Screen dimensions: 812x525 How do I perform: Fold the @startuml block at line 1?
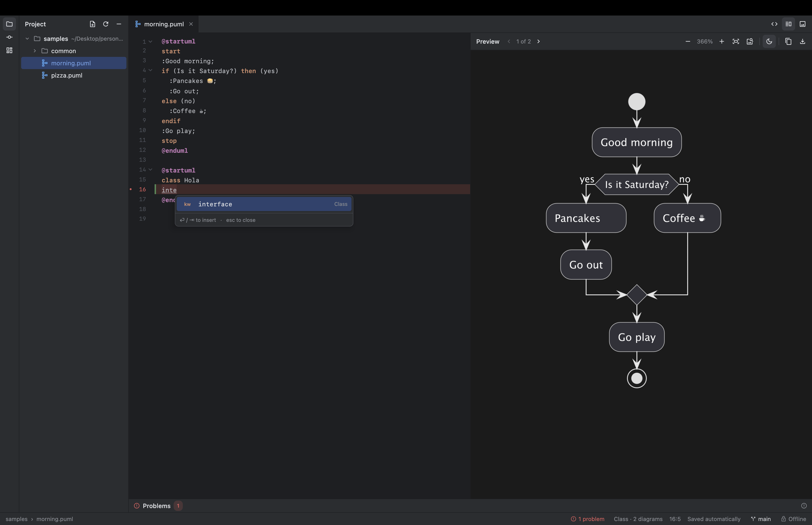150,41
